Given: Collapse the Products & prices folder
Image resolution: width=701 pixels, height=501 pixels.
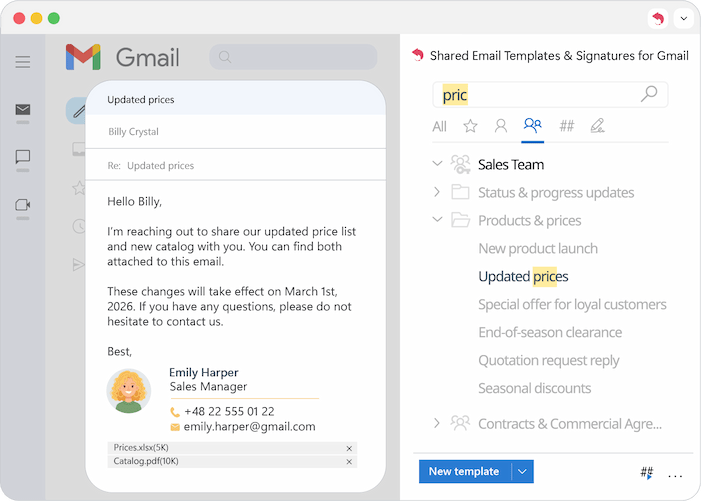Looking at the screenshot, I should point(437,219).
